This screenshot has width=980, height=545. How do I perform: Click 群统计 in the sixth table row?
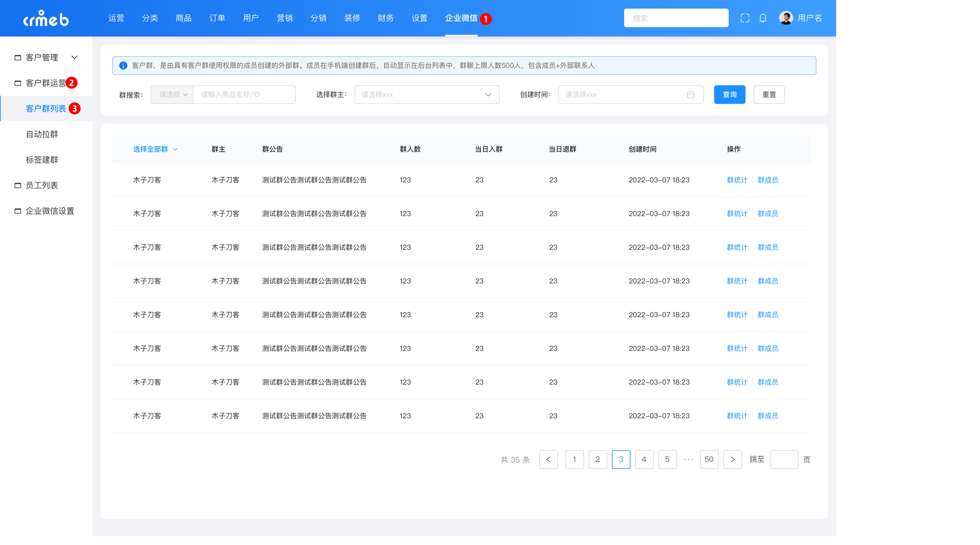737,348
